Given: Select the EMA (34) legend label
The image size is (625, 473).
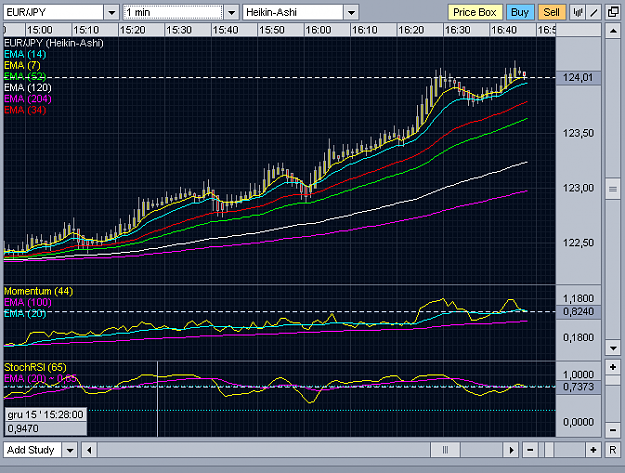Looking at the screenshot, I should (25, 110).
